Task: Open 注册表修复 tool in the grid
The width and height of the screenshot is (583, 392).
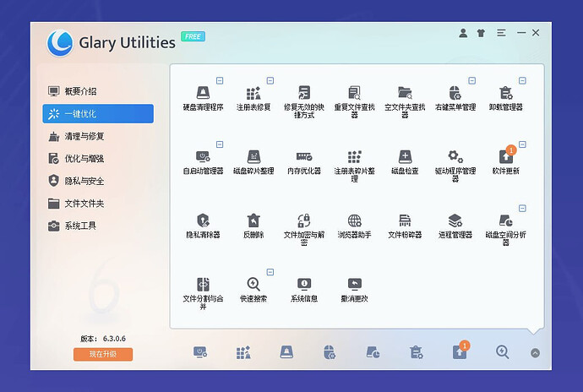Action: 253,98
